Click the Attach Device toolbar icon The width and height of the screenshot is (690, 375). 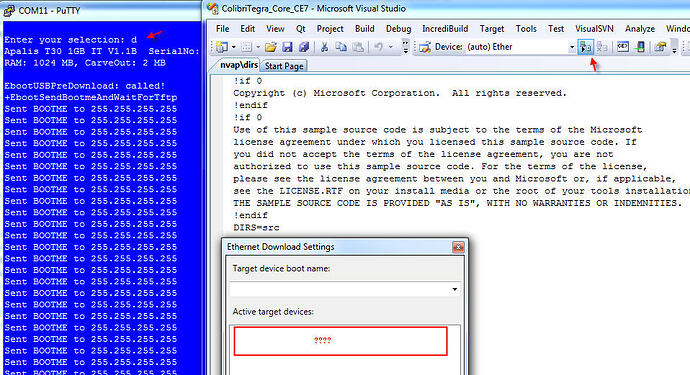(x=585, y=47)
